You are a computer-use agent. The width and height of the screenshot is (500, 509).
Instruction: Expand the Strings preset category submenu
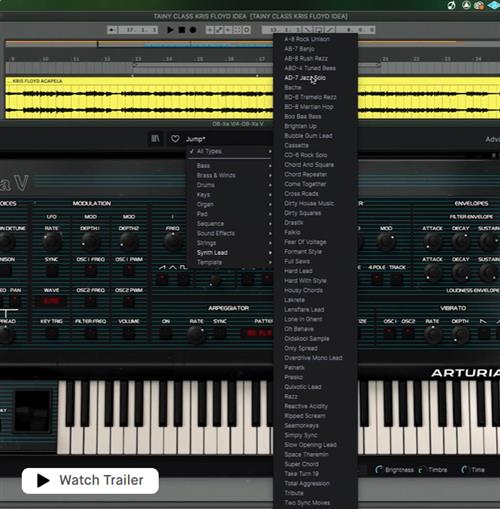coord(230,243)
